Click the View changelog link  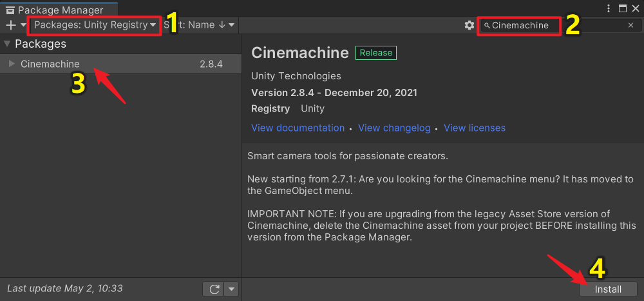click(394, 128)
